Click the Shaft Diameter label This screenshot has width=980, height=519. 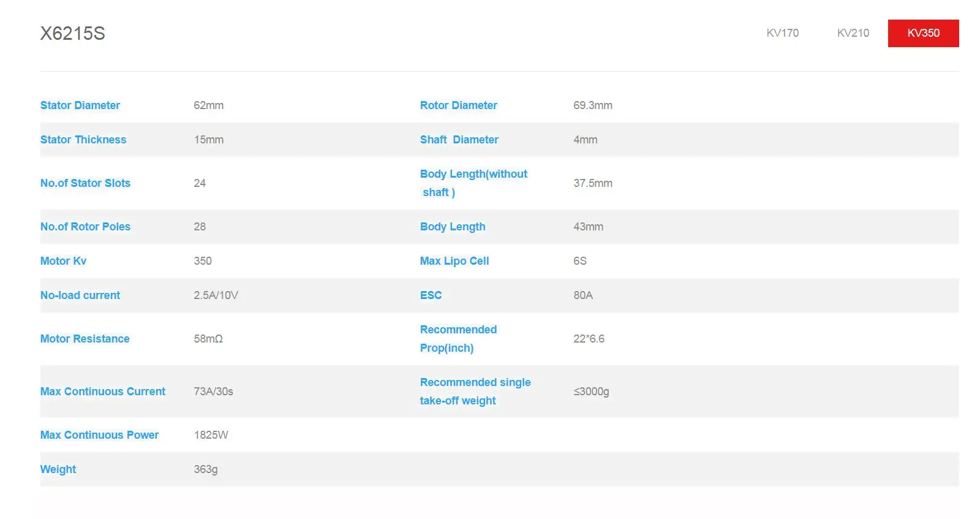pos(459,140)
